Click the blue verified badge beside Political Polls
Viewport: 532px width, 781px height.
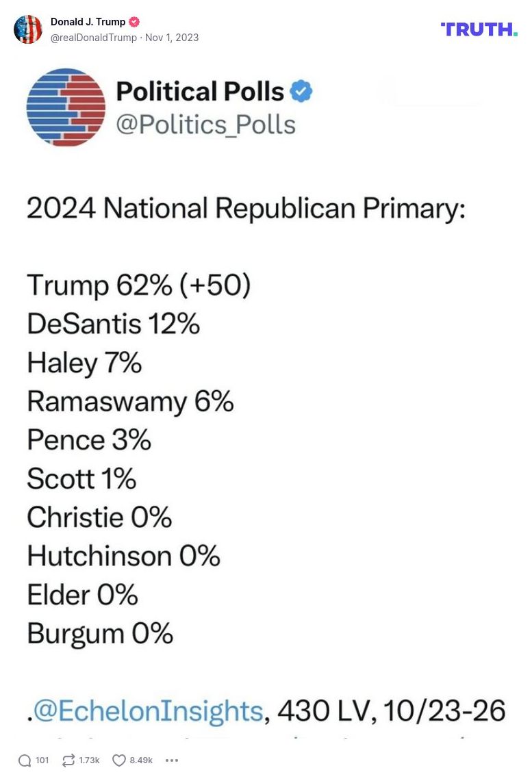[x=301, y=91]
